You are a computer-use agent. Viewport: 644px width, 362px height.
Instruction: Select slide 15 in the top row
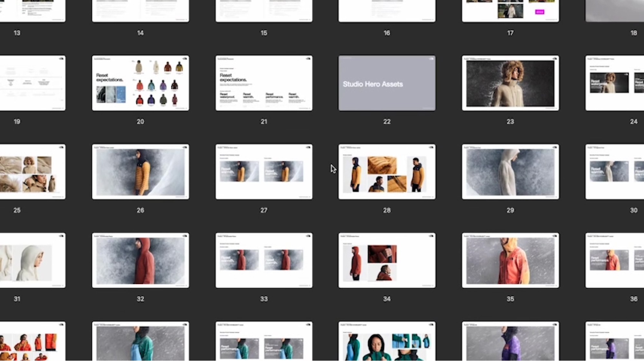pyautogui.click(x=264, y=11)
